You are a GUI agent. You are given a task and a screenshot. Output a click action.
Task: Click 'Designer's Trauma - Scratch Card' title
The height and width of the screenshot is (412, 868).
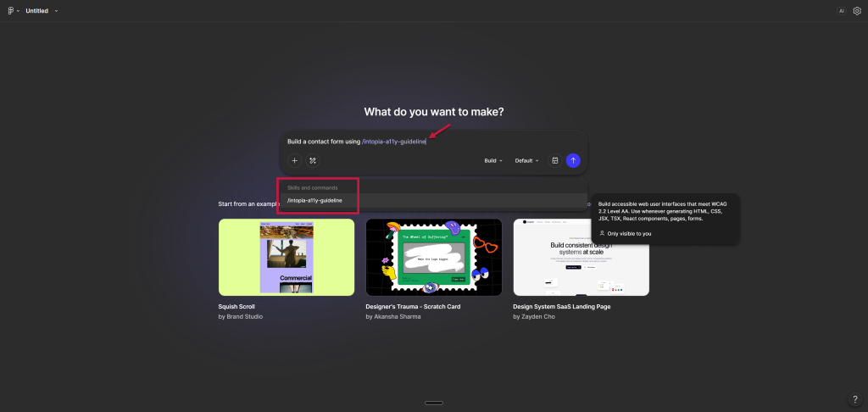(x=413, y=306)
